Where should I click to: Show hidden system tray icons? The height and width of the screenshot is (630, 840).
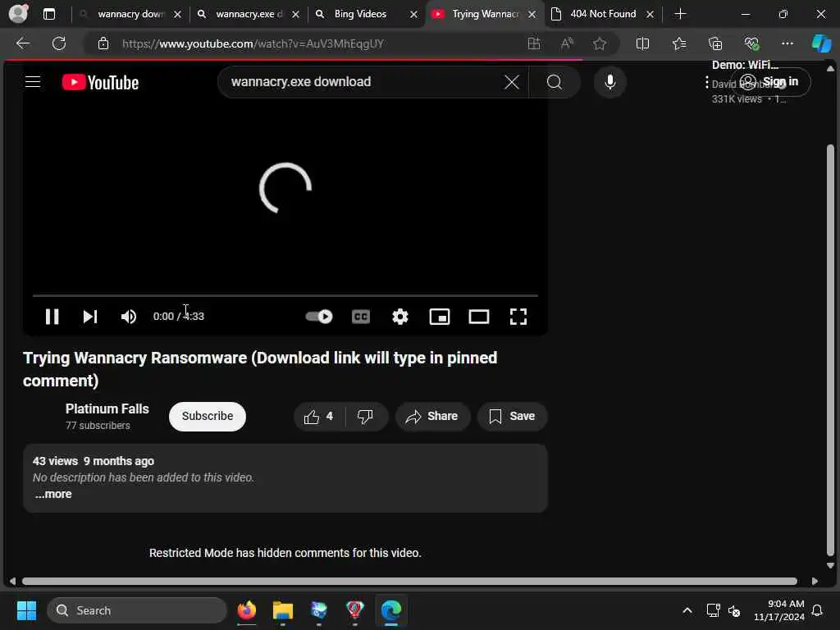(687, 610)
